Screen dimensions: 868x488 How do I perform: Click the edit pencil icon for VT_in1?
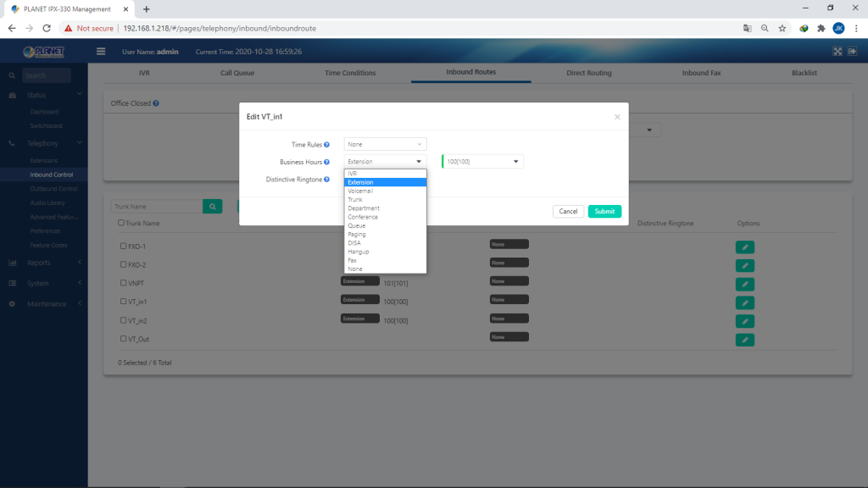744,302
